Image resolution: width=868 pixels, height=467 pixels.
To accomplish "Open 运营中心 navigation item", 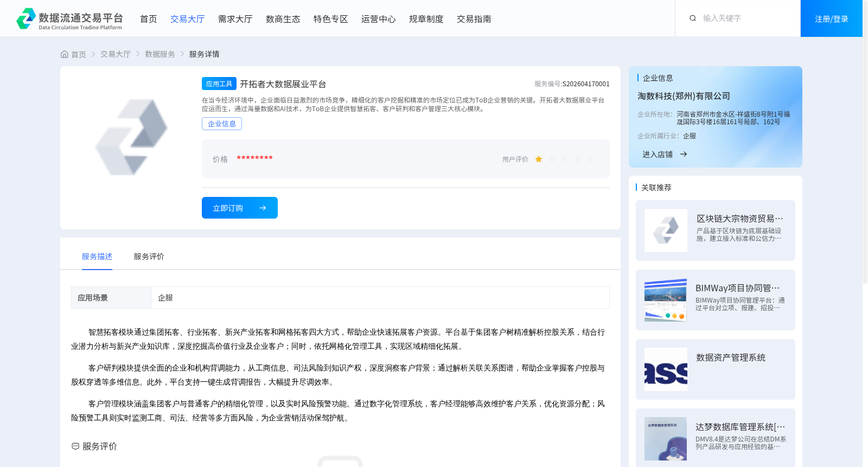I will click(x=379, y=19).
